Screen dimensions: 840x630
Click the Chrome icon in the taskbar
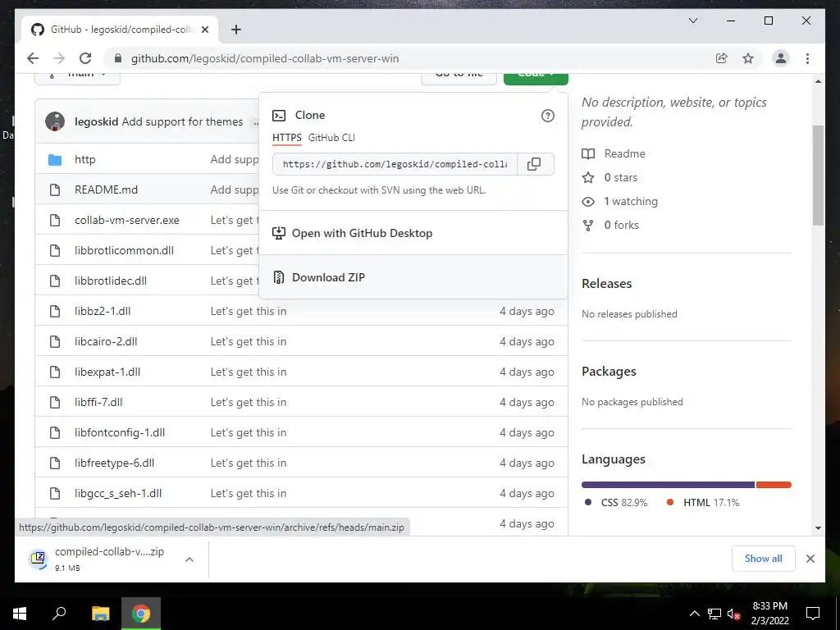(141, 614)
